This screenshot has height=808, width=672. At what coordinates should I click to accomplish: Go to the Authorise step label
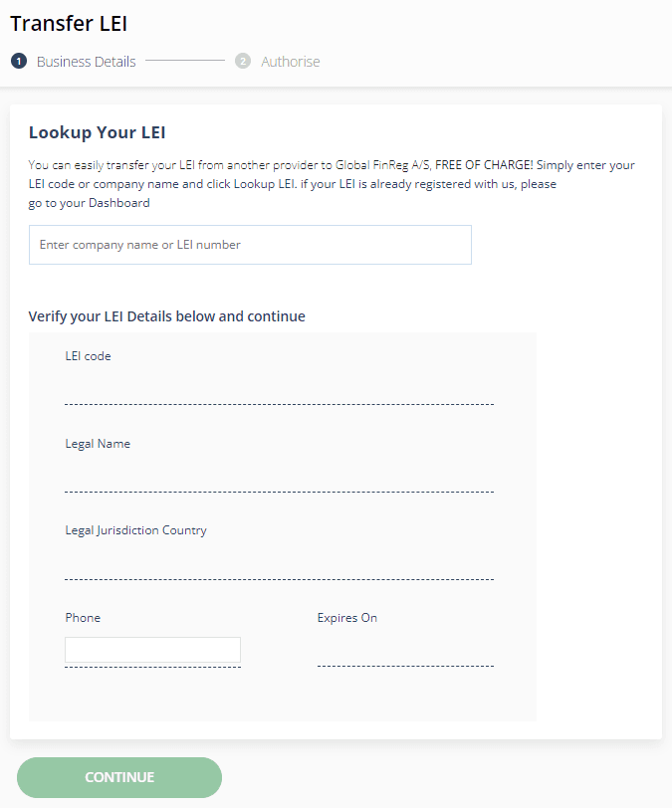point(291,62)
